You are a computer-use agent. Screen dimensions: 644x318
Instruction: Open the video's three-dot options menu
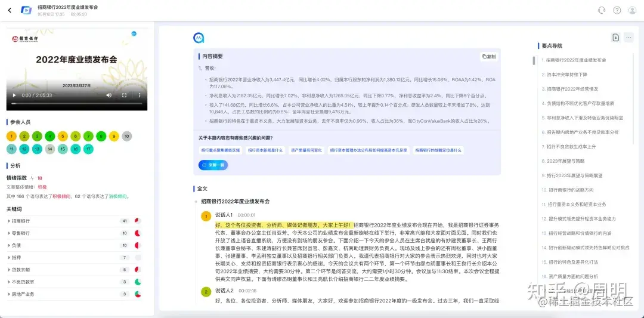point(139,95)
